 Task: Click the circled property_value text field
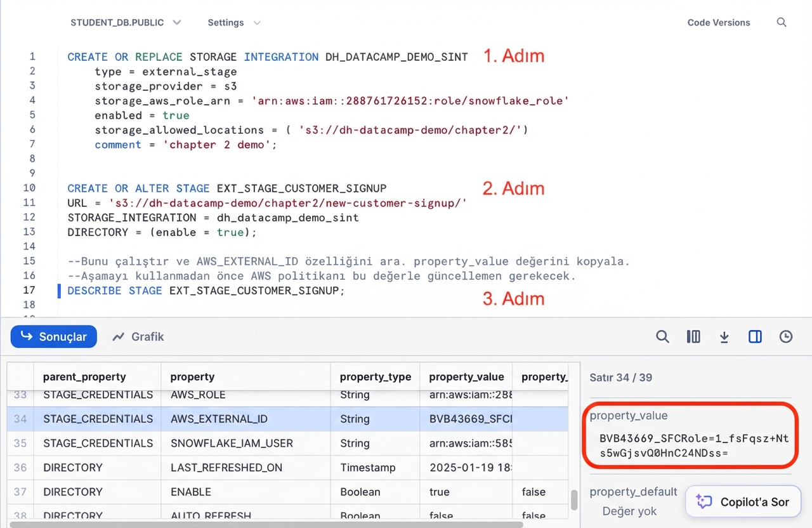pyautogui.click(x=690, y=435)
